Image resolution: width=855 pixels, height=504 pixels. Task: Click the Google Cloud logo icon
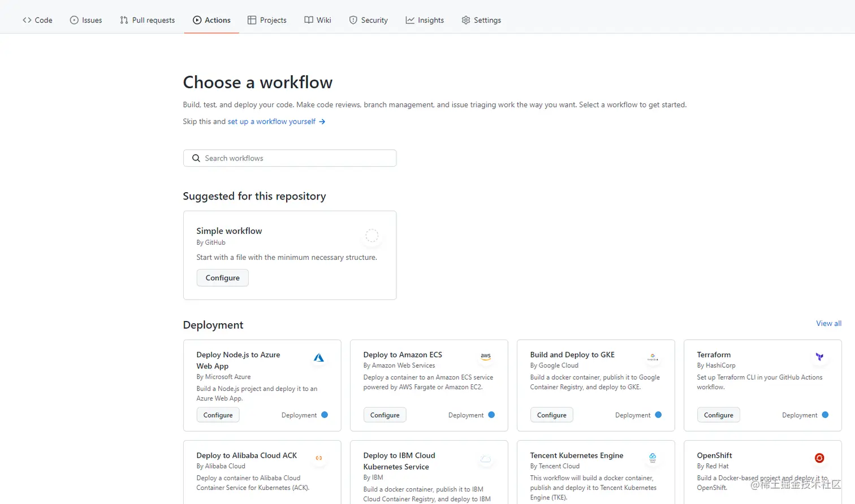[x=653, y=357]
